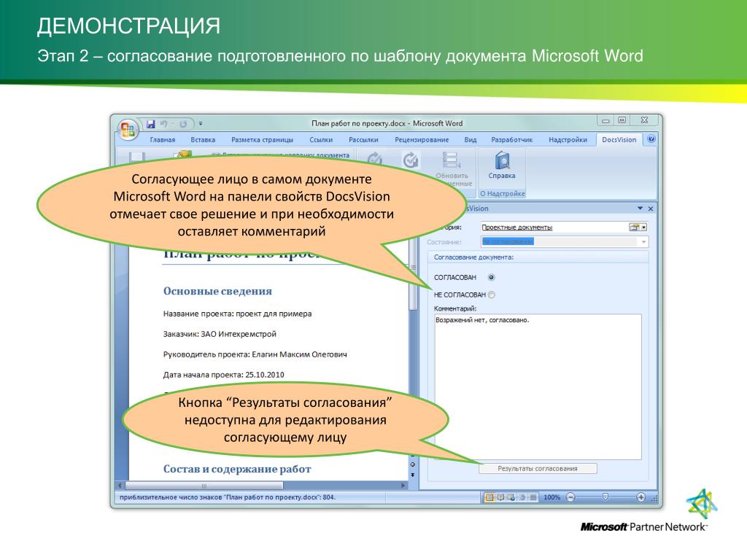Click the Save icon in Quick Access Toolbar
Screen dimensions: 747x560
[x=150, y=124]
